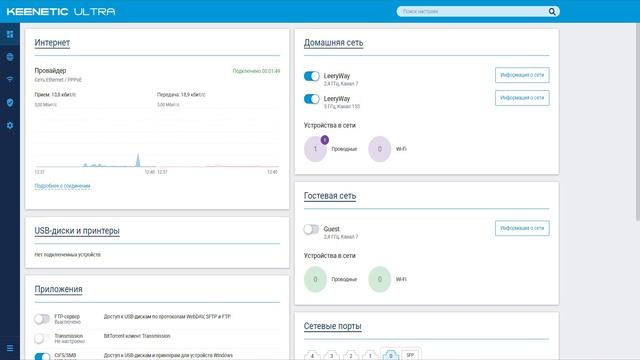Screen dimensions: 640x360
Task: Click the traffic spike on the receive graph
Action: tap(138, 160)
